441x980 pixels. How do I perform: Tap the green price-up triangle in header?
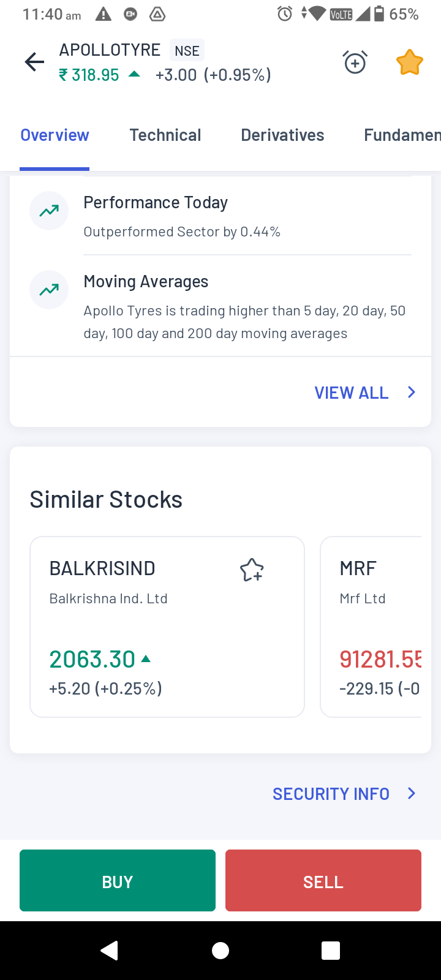[x=134, y=75]
